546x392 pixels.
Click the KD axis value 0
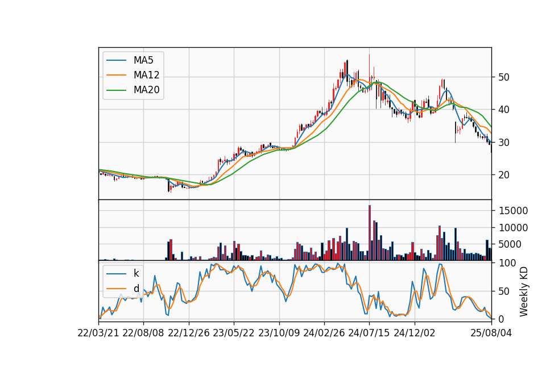500,319
